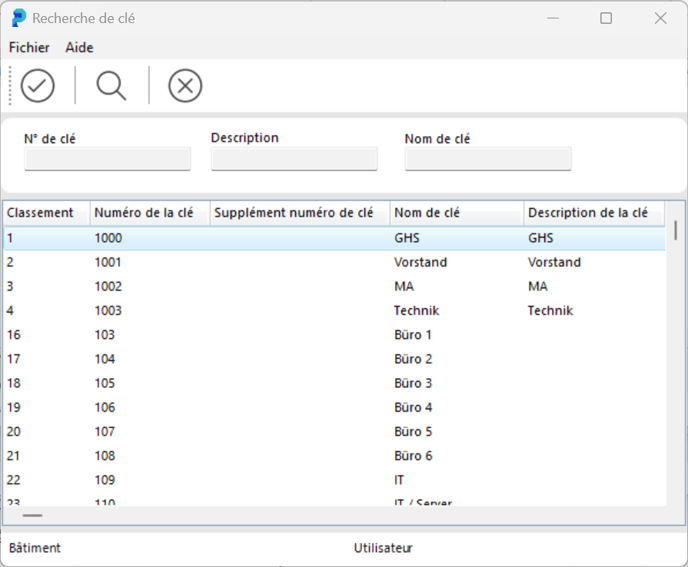Select the row with key 1001 Vorstand
This screenshot has width=688, height=567.
[x=334, y=262]
